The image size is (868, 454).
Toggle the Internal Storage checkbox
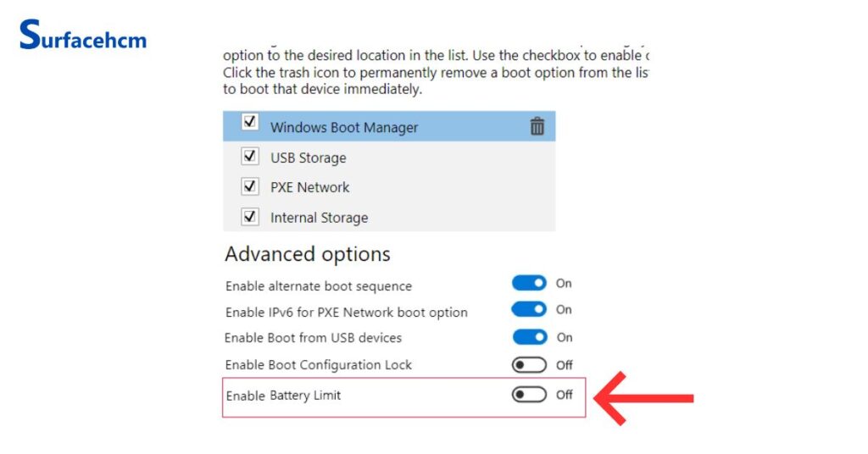coord(249,216)
